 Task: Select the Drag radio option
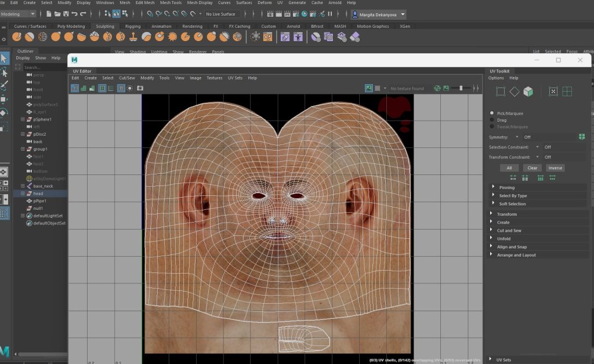[492, 120]
